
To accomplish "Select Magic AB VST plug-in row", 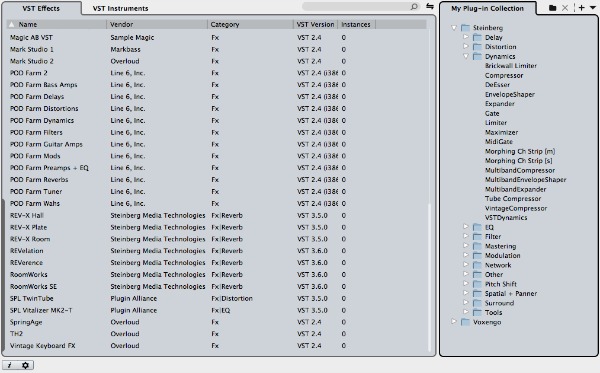I will [216, 37].
